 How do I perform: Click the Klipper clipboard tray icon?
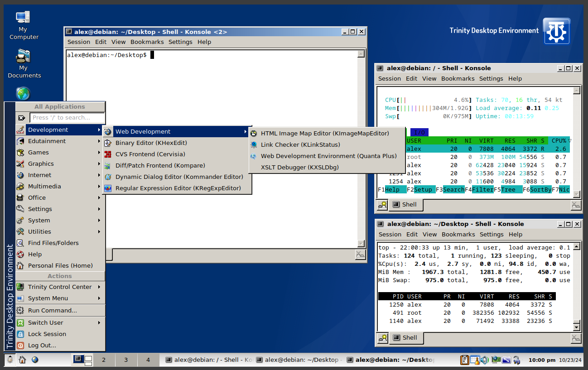coord(465,360)
